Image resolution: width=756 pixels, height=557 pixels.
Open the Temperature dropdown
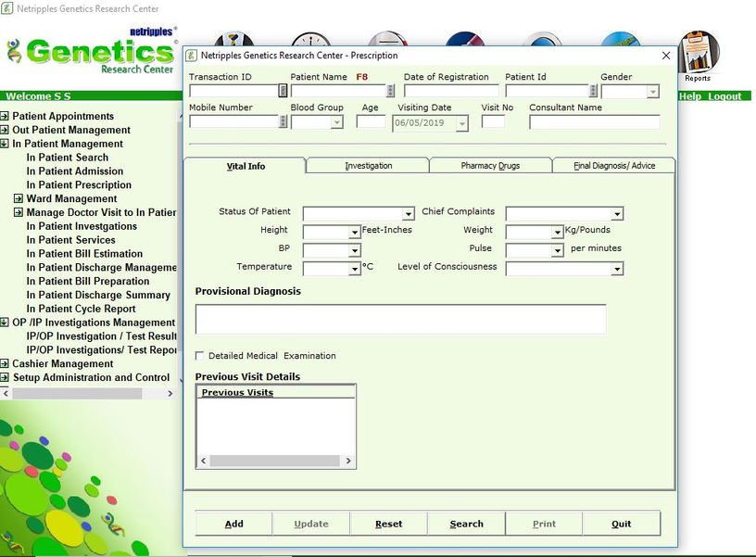(x=355, y=269)
